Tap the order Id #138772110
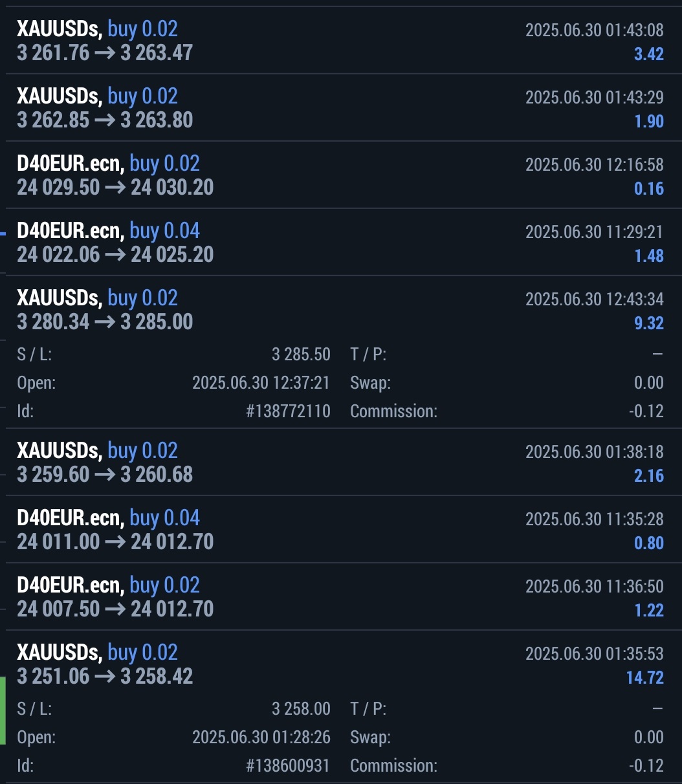This screenshot has height=784, width=682. pos(288,411)
